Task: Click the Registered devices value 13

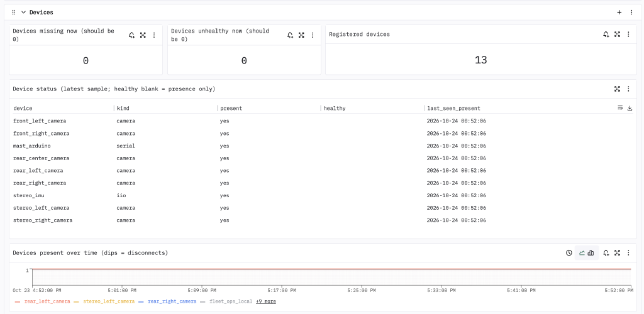Action: [x=481, y=60]
